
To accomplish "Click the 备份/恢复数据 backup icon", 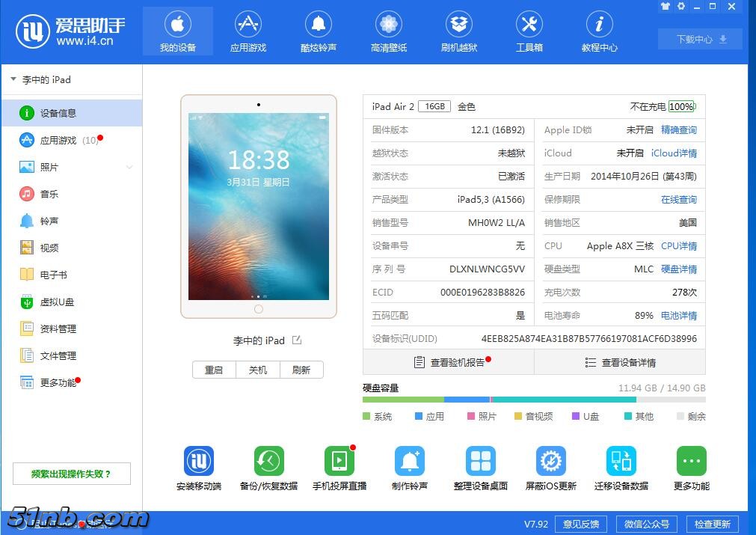I will (268, 461).
